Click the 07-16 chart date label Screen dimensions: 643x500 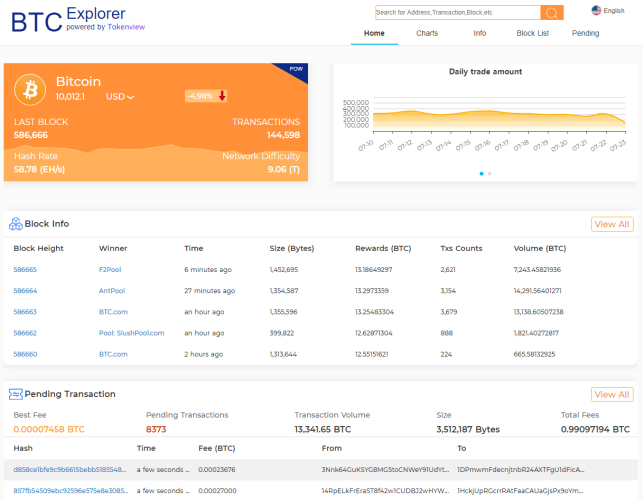(x=482, y=145)
